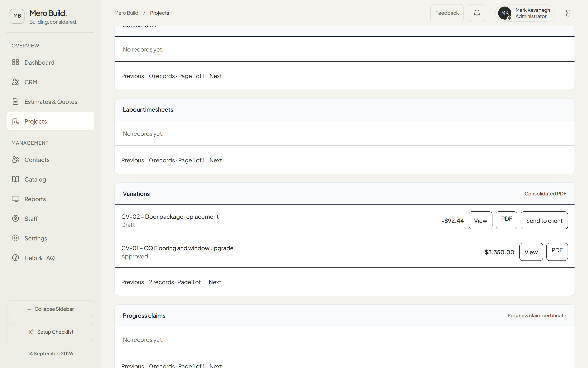Click Previous in Variations pagination
This screenshot has height=368, width=588.
click(x=133, y=282)
